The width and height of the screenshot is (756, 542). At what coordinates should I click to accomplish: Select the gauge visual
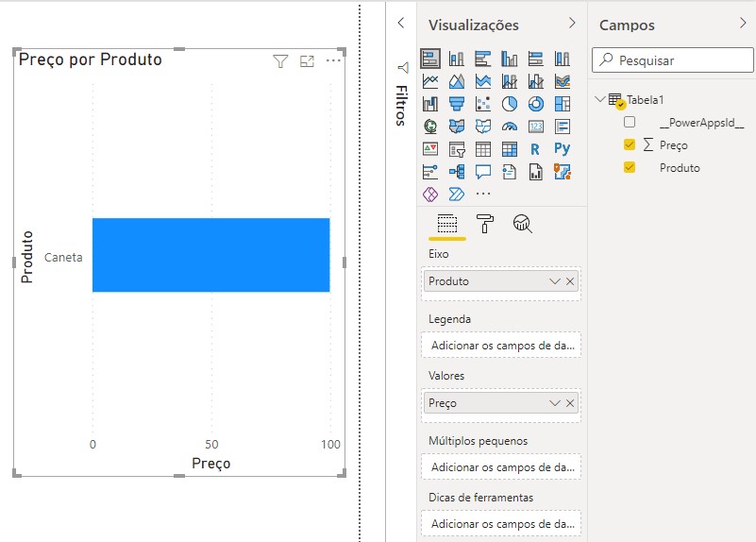pos(509,127)
